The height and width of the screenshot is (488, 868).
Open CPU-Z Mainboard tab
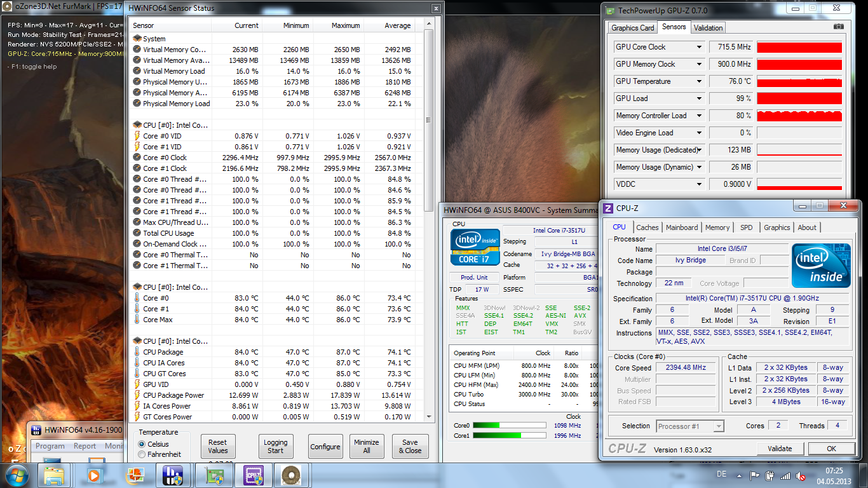pos(682,227)
